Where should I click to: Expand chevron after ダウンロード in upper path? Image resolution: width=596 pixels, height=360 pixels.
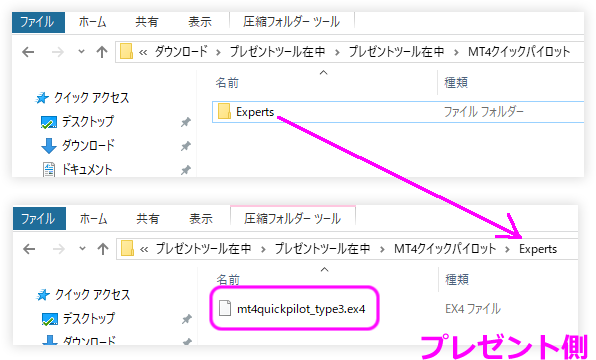pyautogui.click(x=218, y=52)
